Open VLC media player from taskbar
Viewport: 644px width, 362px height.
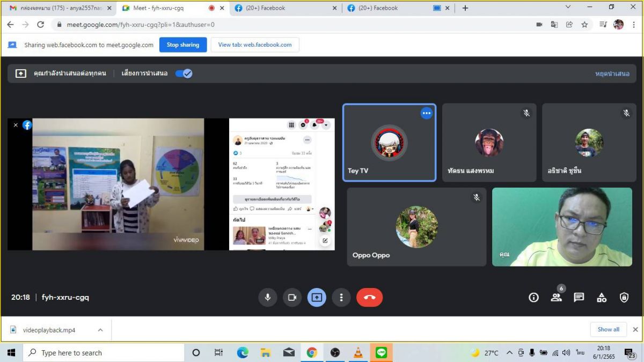[358, 353]
